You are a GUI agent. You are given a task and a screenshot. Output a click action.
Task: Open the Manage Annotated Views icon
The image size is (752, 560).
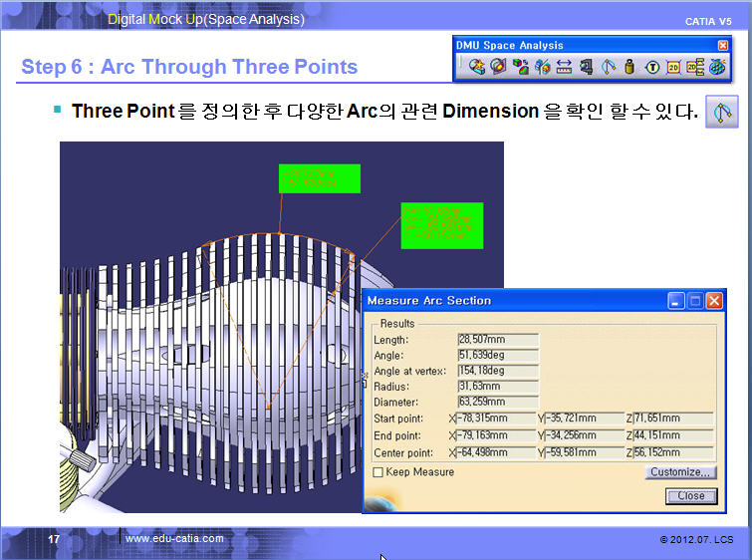pos(695,67)
